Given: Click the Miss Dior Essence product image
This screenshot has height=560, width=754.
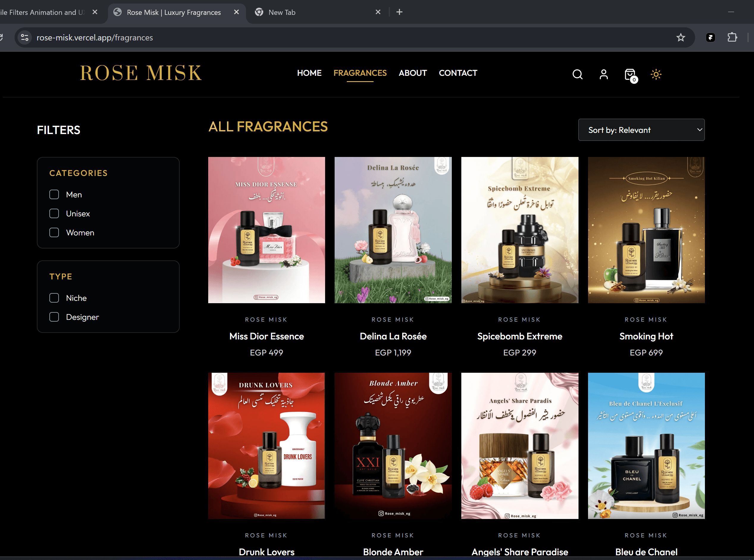Looking at the screenshot, I should coord(266,230).
